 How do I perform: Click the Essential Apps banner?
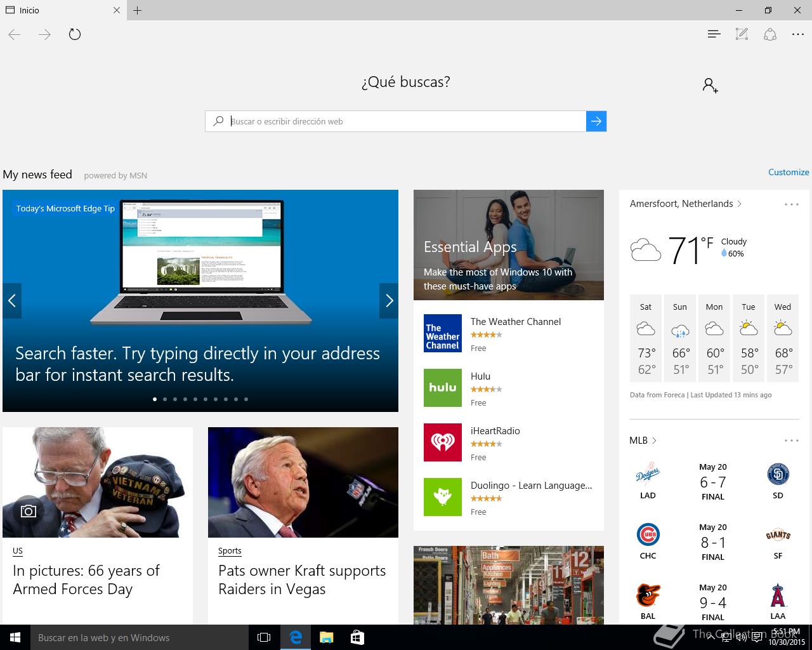tap(509, 245)
